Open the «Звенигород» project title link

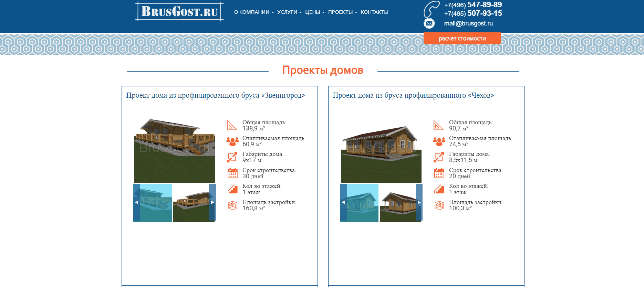click(x=216, y=95)
